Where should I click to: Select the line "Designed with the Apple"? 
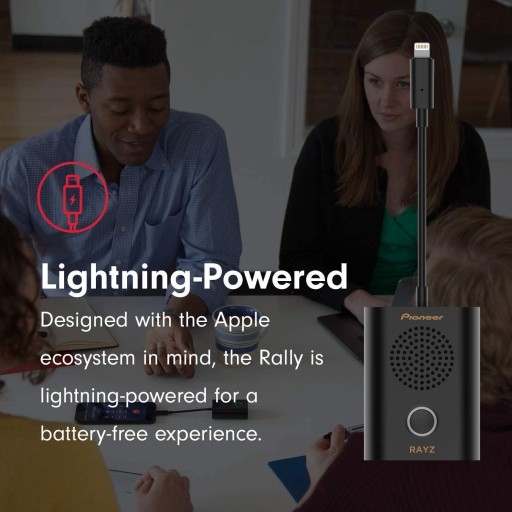pyautogui.click(x=155, y=320)
